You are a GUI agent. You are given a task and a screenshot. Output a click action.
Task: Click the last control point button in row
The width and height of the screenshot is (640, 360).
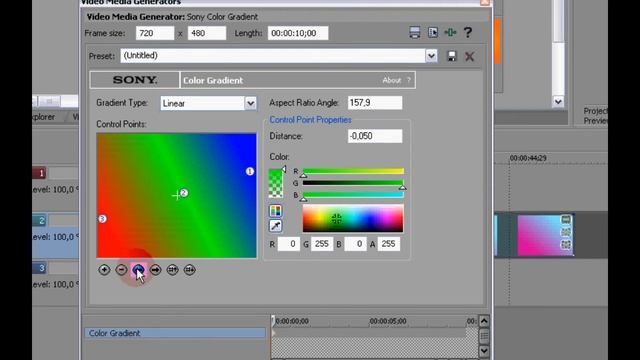pyautogui.click(x=190, y=270)
